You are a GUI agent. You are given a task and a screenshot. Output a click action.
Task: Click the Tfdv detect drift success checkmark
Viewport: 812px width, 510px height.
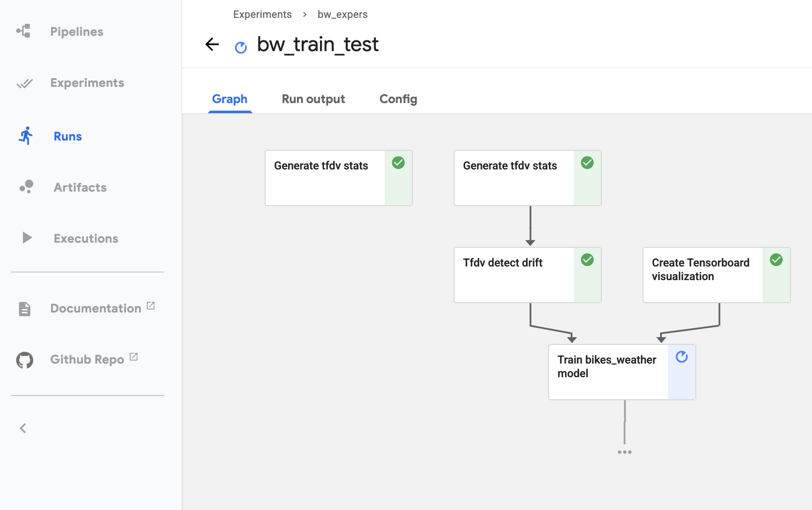click(x=587, y=260)
